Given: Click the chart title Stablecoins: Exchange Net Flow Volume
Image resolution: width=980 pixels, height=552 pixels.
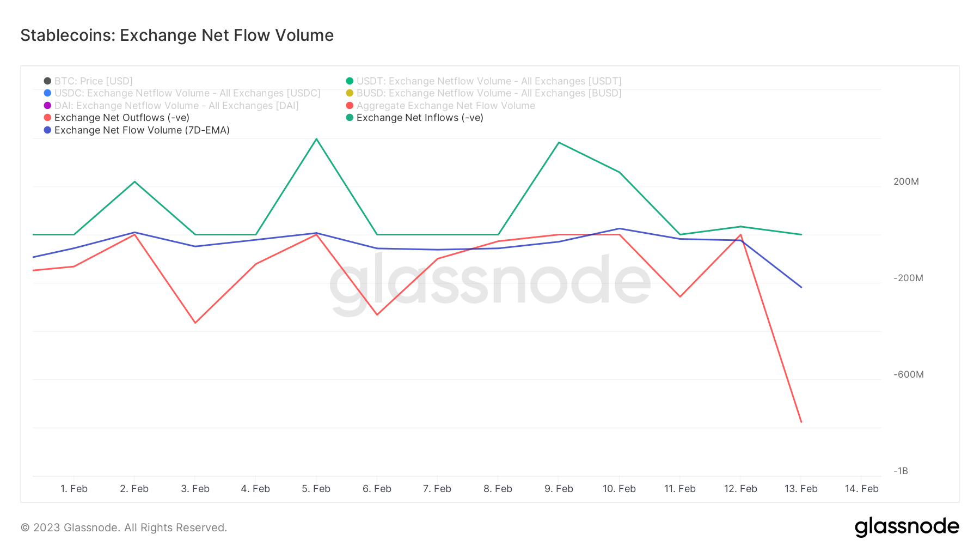Looking at the screenshot, I should tap(177, 35).
